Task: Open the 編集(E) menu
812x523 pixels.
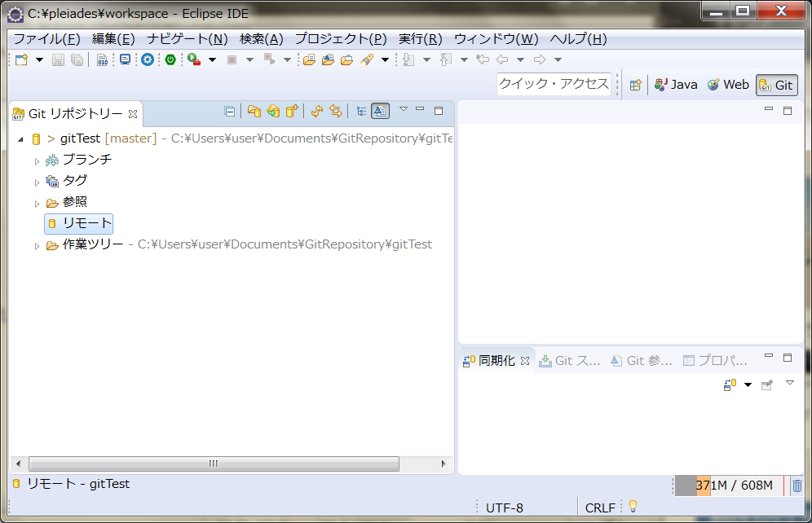Action: pos(113,39)
